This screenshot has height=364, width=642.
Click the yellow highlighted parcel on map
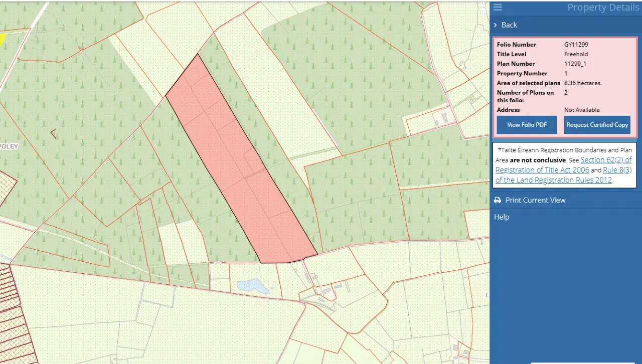pyautogui.click(x=2, y=40)
